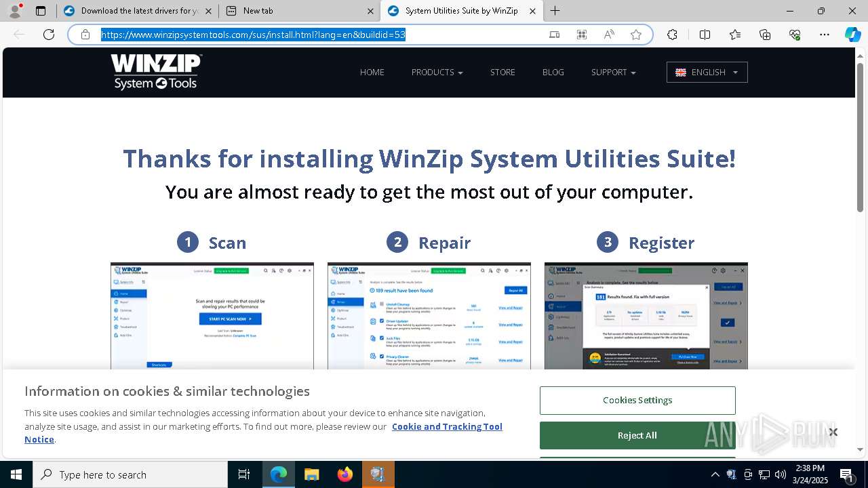868x488 pixels.
Task: Click the installer app icon on taskbar
Action: click(x=378, y=474)
